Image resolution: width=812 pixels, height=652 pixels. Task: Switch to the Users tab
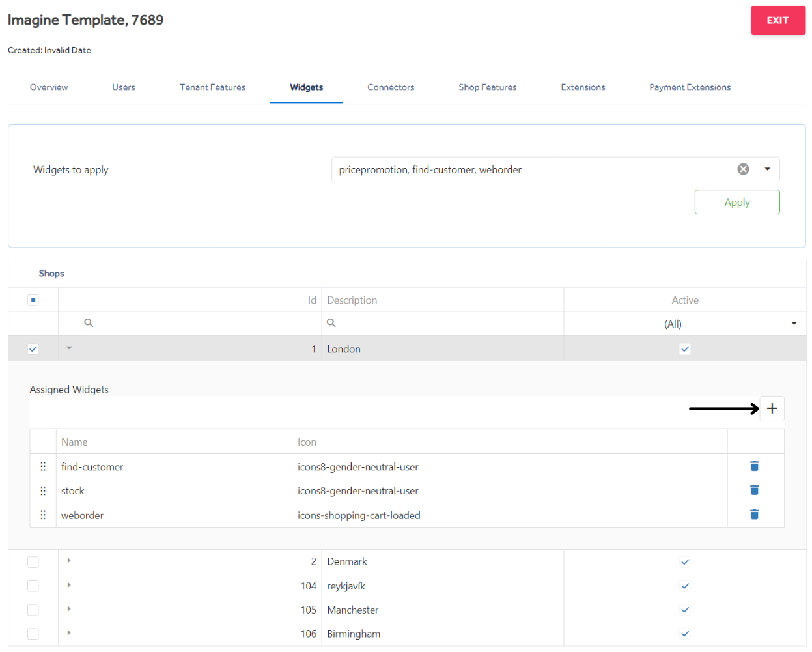(124, 87)
